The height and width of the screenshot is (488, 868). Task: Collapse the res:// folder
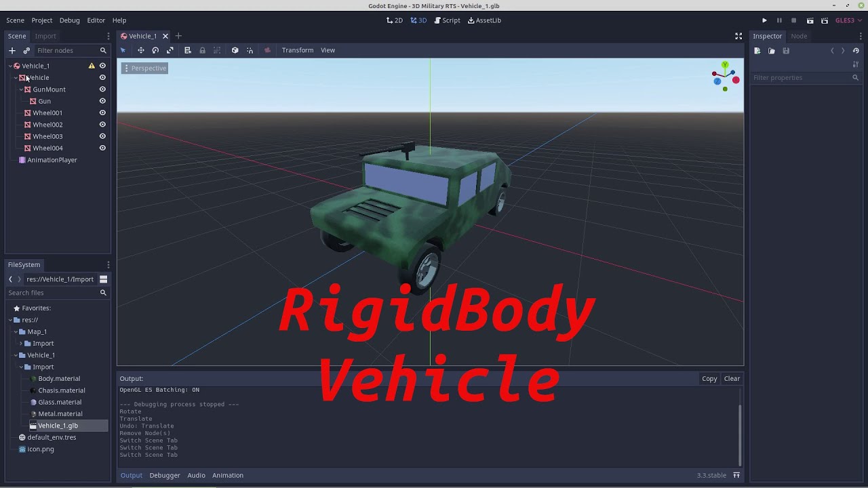10,320
